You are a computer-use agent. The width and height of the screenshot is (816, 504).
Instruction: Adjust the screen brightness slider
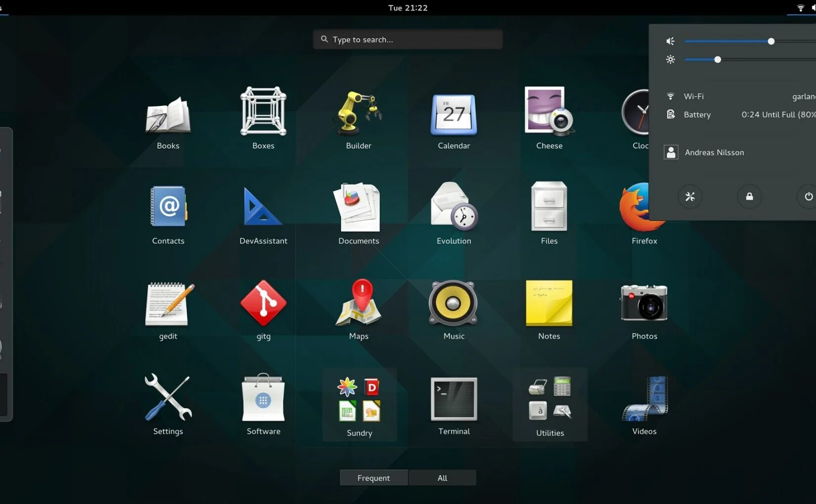tap(750, 60)
